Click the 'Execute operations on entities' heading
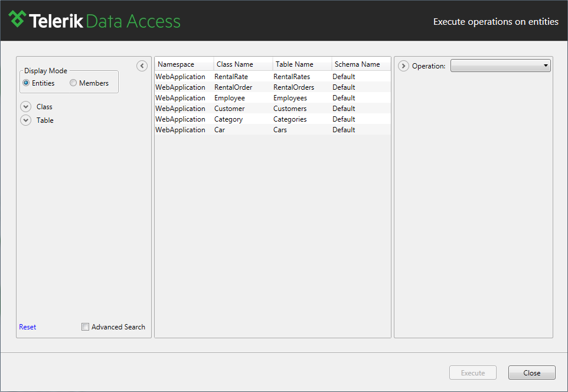This screenshot has width=568, height=392. (x=496, y=22)
